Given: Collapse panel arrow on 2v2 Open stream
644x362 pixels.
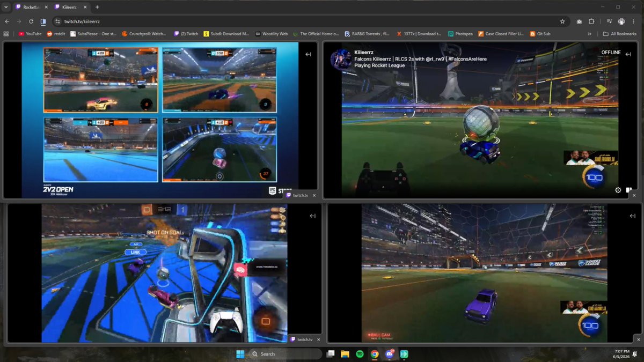Looking at the screenshot, I should 308,54.
